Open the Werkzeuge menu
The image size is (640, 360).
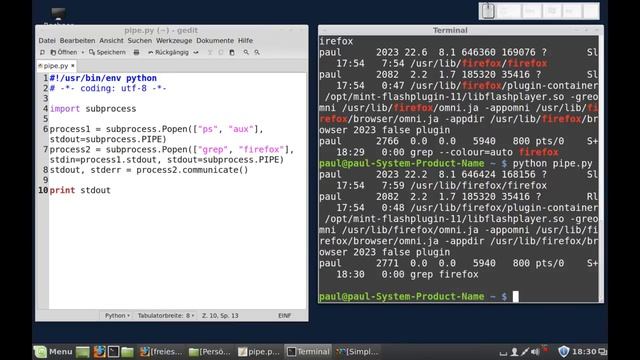click(174, 40)
